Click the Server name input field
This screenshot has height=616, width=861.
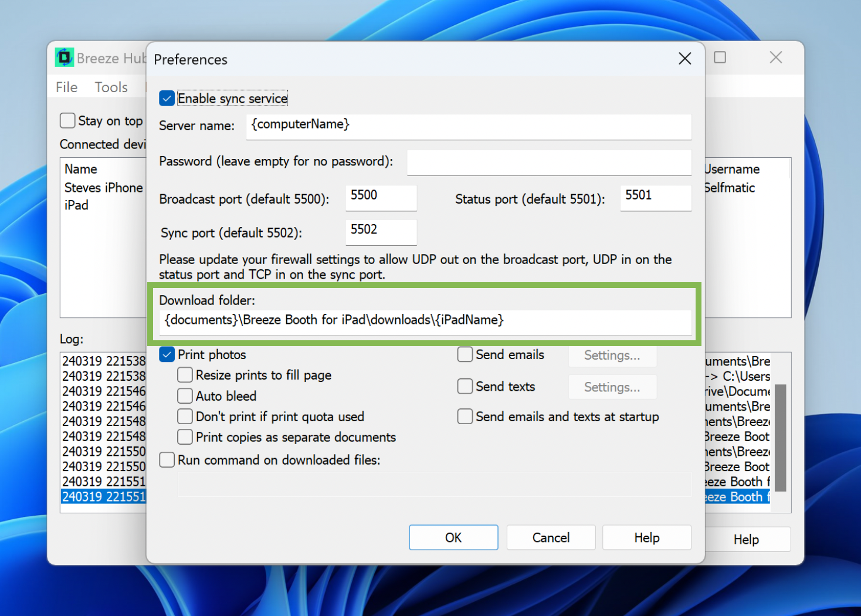468,126
